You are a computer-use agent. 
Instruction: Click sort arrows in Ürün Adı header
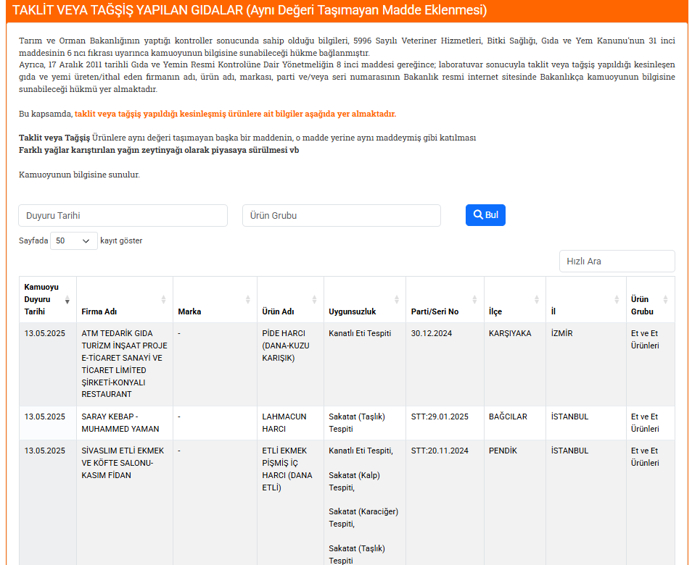point(314,299)
